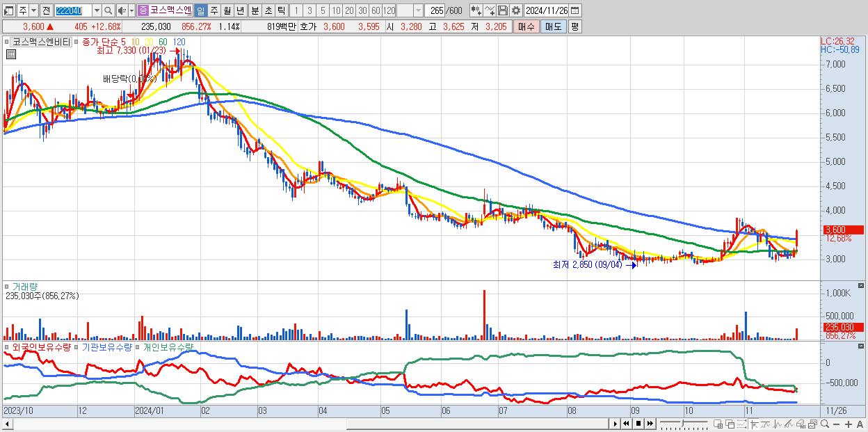Click the 전 button beside code field

[47, 10]
